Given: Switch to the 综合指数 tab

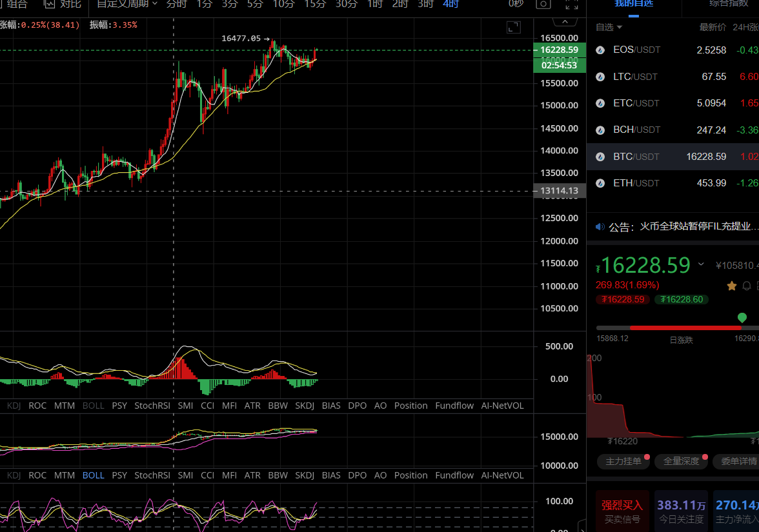Looking at the screenshot, I should click(731, 4).
